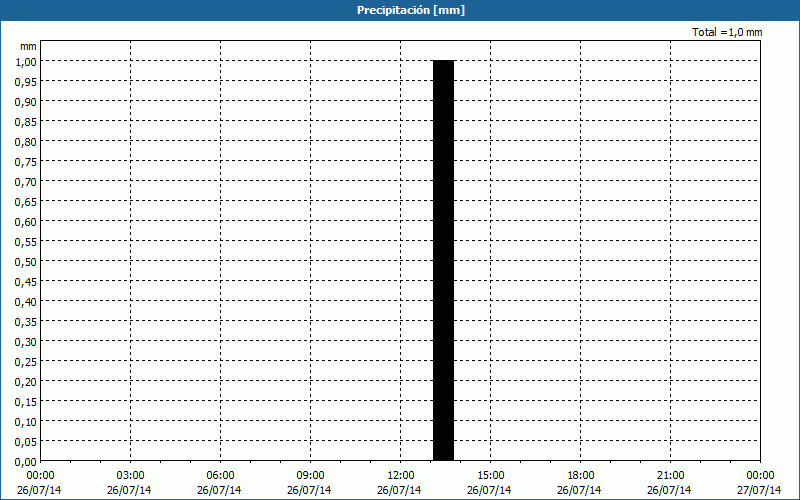Click the 15:00 time axis label
Image resolution: width=800 pixels, height=500 pixels.
coord(490,476)
